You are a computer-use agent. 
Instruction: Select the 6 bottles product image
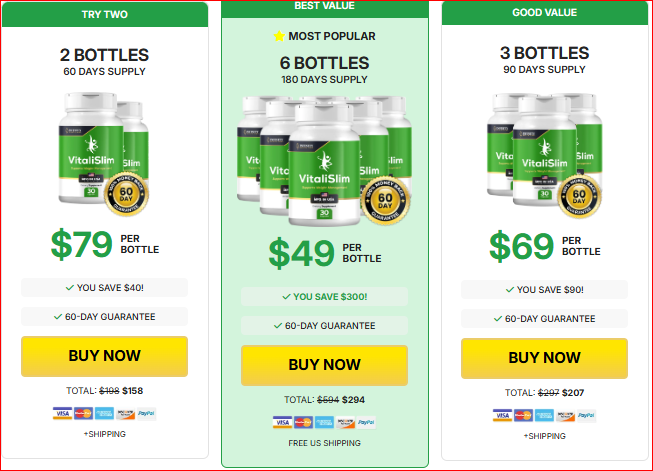324,161
